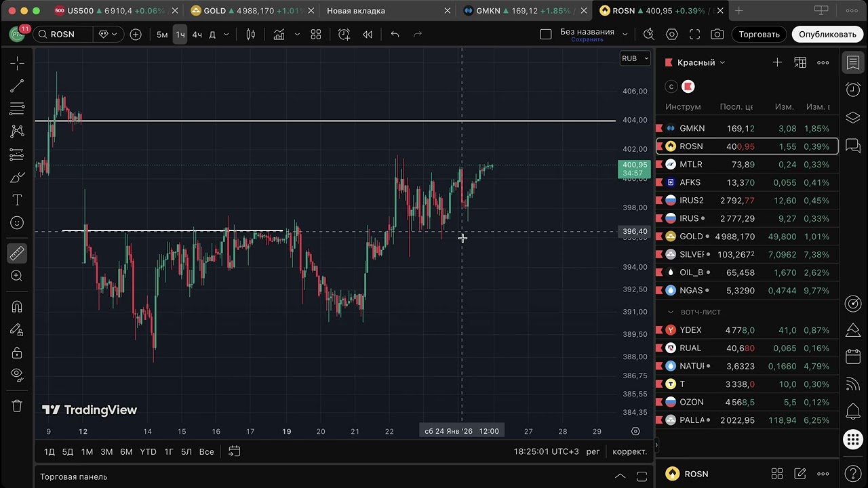
Task: Take a chart snapshot with the camera
Action: [717, 35]
